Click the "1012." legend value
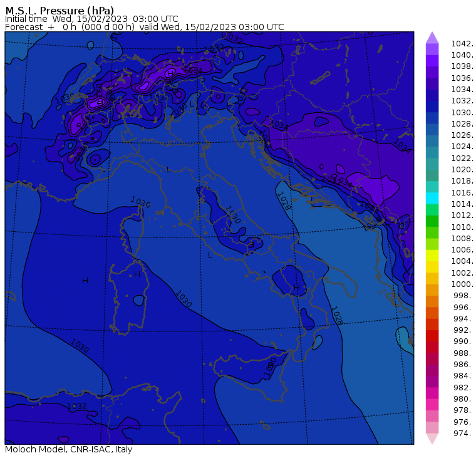Image resolution: width=476 pixels, height=458 pixels. [462, 215]
